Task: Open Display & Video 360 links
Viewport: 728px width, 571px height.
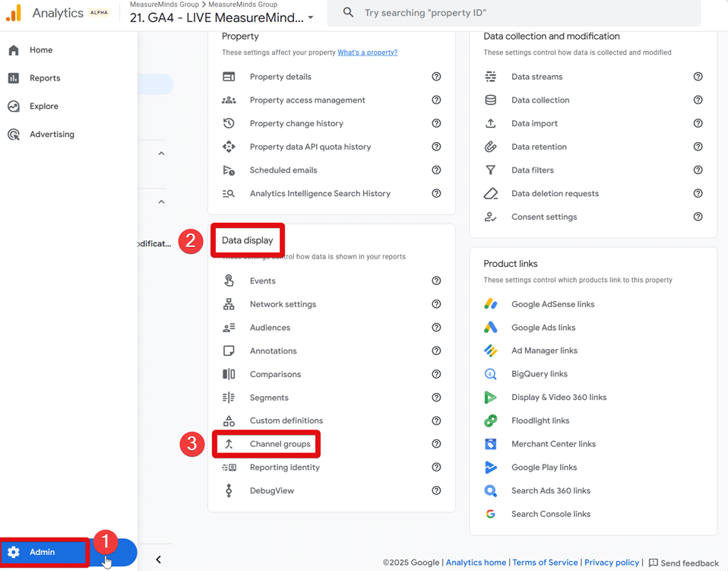Action: pyautogui.click(x=559, y=397)
